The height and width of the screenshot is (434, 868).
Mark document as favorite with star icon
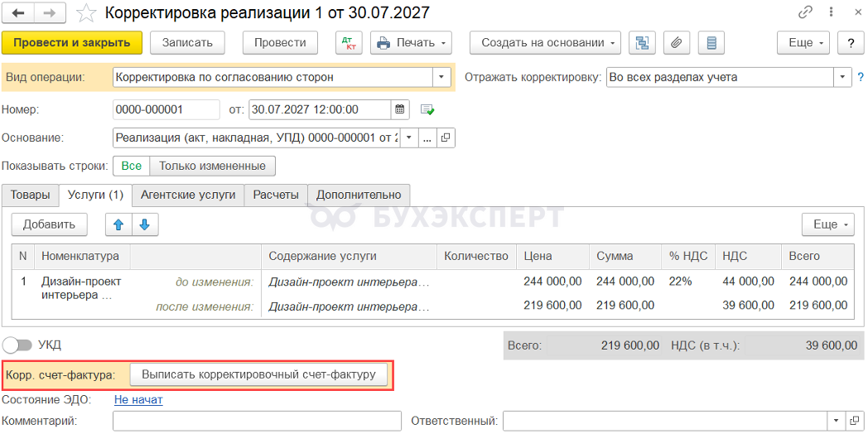86,12
